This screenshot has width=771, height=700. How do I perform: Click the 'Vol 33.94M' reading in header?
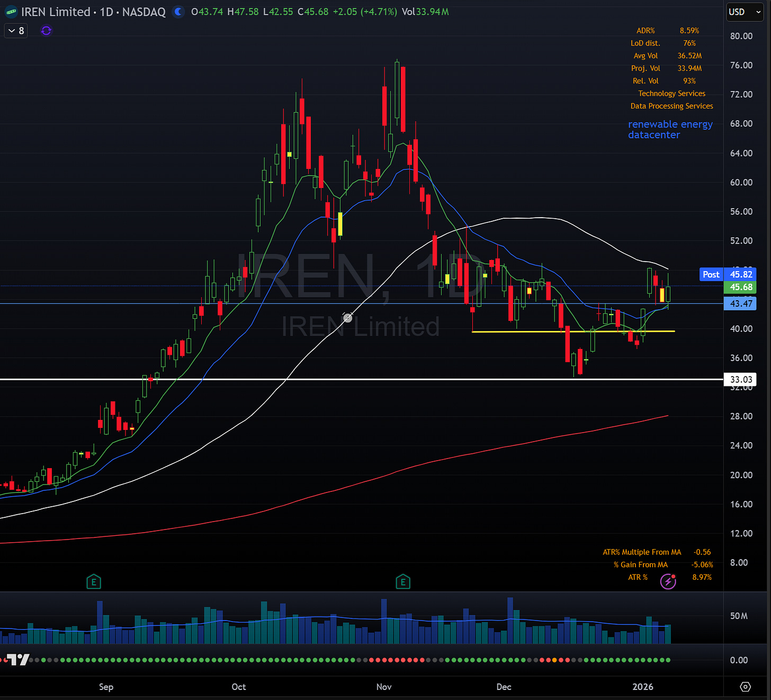pyautogui.click(x=425, y=12)
